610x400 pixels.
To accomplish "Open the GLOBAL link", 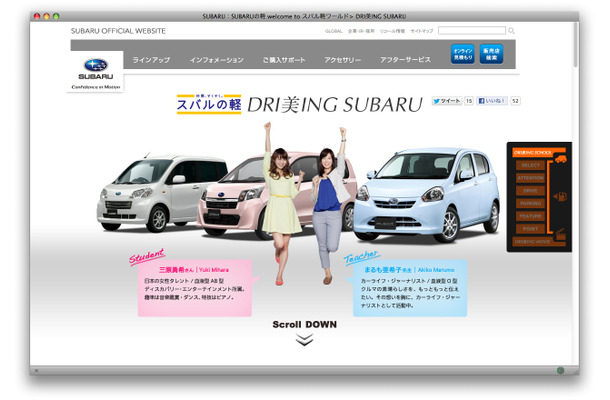I will click(x=333, y=31).
